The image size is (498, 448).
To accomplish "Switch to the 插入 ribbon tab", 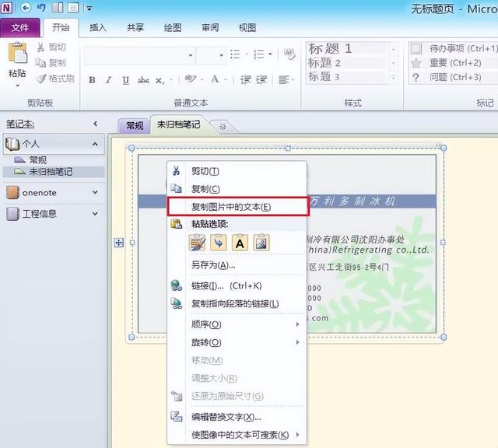I will click(x=97, y=28).
